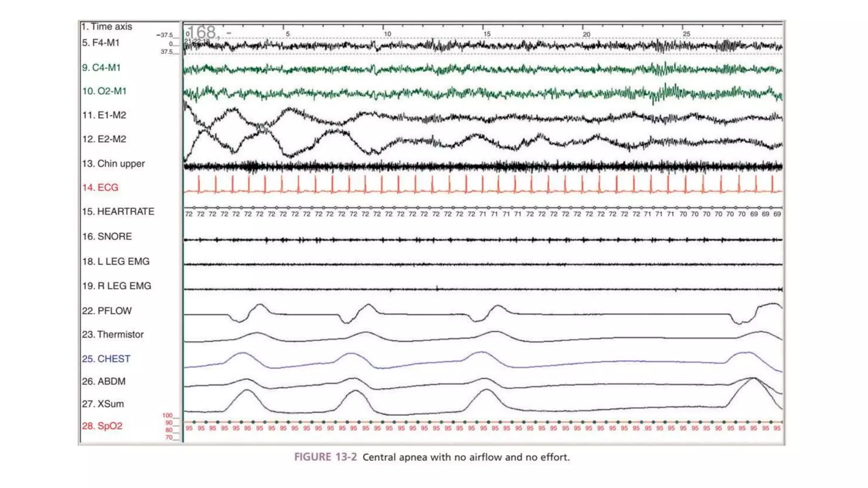Select the '28. SpO2' channel label
The height and width of the screenshot is (488, 868).
(x=102, y=426)
